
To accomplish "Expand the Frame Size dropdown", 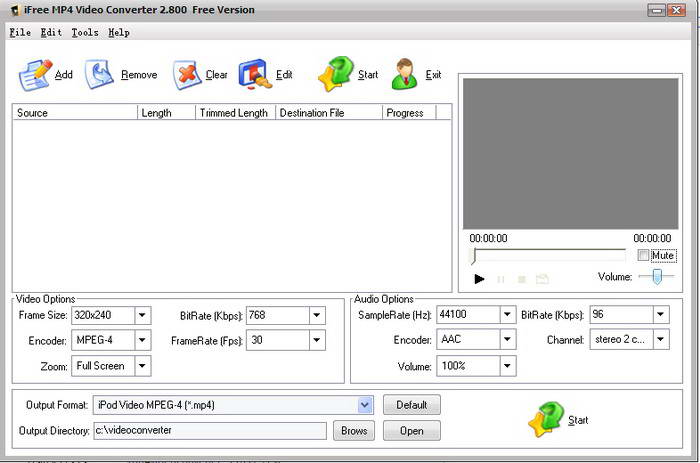I will tap(142, 315).
